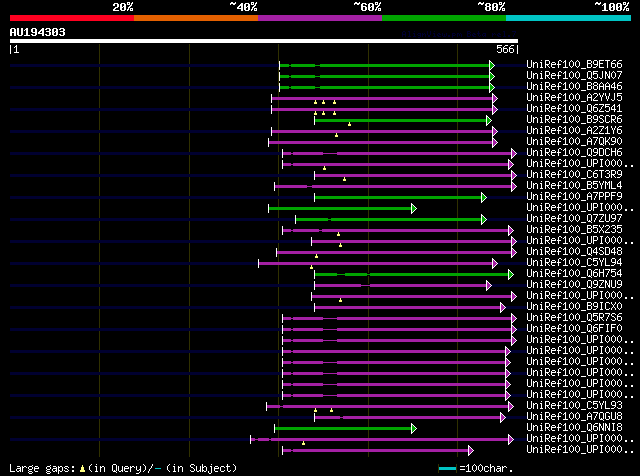Click the yellow gap marker under the Q4SD48 bar
Viewport: 640px width, 476px height.
[x=316, y=256]
